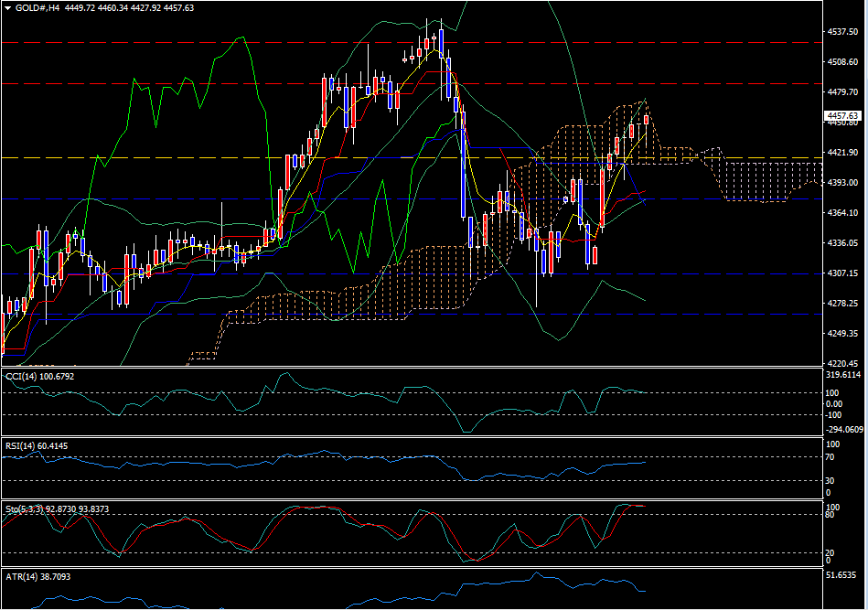Select the latest rightmost red candlestick

[647, 120]
